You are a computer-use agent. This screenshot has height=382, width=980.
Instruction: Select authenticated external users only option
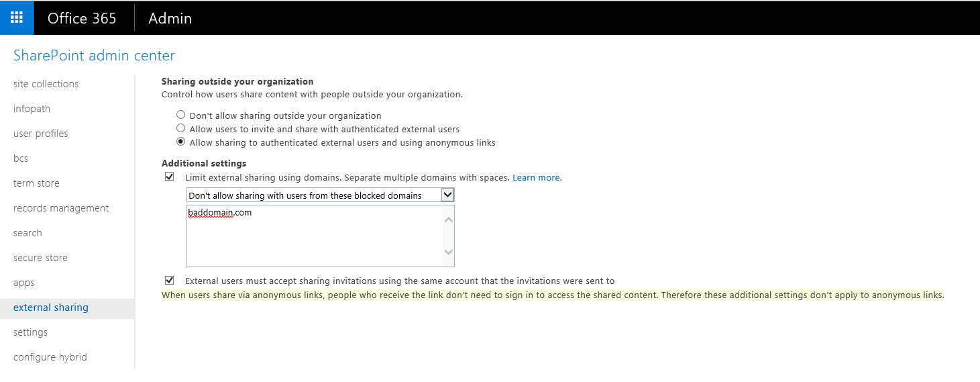[180, 128]
